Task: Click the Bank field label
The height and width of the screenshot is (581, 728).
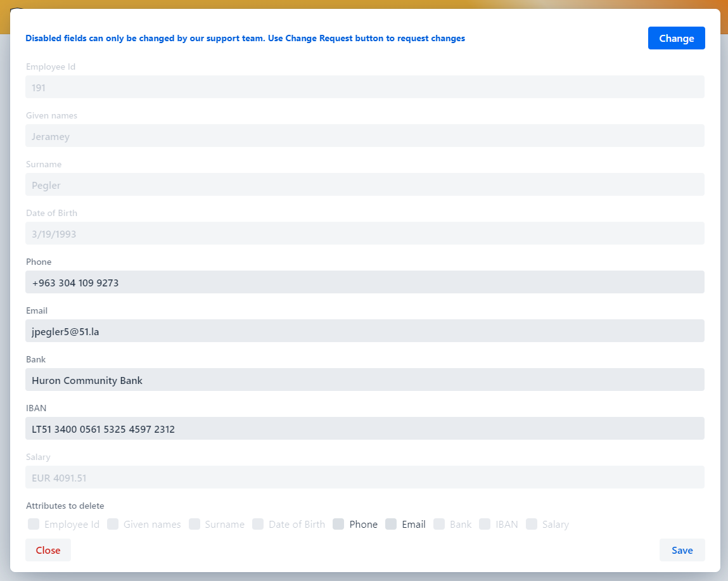Action: 35,359
